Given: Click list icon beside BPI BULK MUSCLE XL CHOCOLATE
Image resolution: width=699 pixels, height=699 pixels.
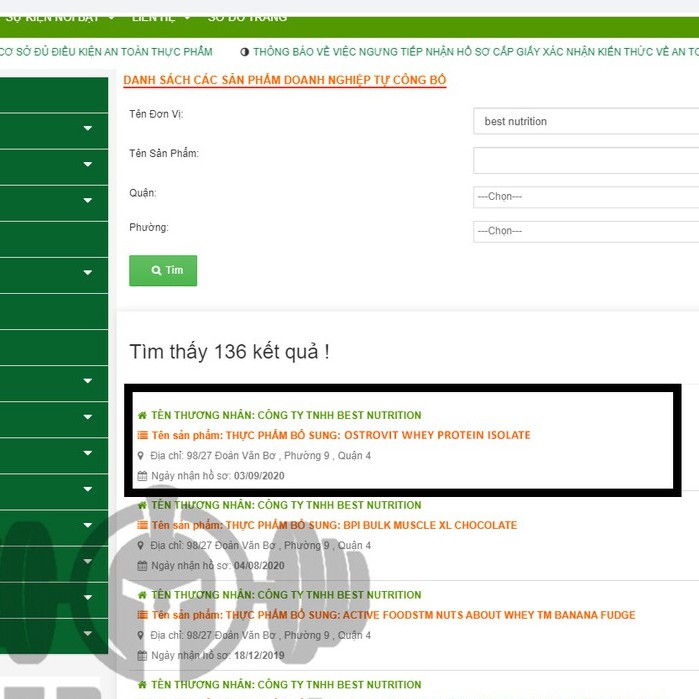Looking at the screenshot, I should pos(142,525).
